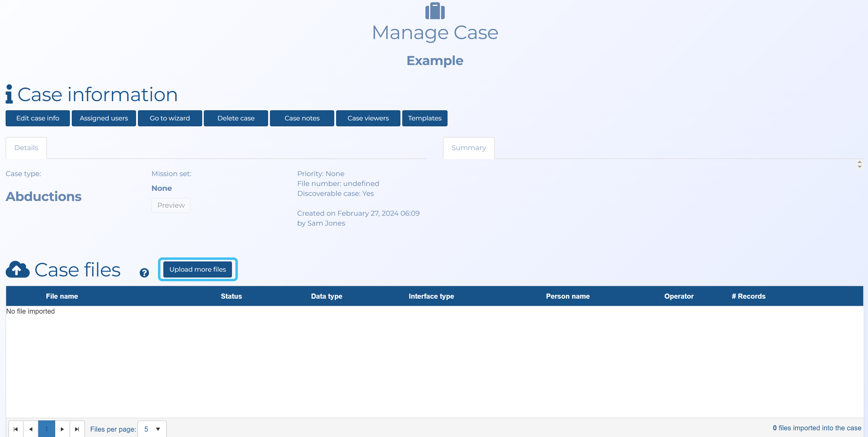868x437 pixels.
Task: Select page 1 in the paginator
Action: [47, 429]
